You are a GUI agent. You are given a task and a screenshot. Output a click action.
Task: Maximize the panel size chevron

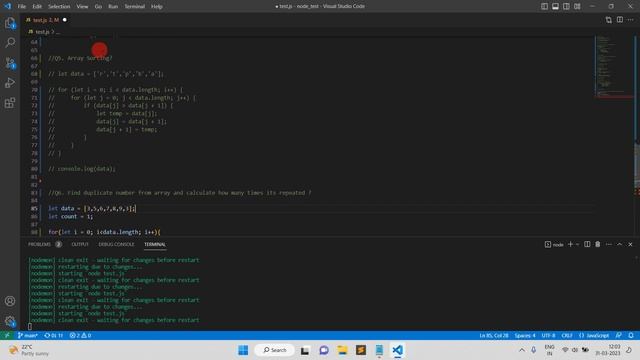point(619,244)
